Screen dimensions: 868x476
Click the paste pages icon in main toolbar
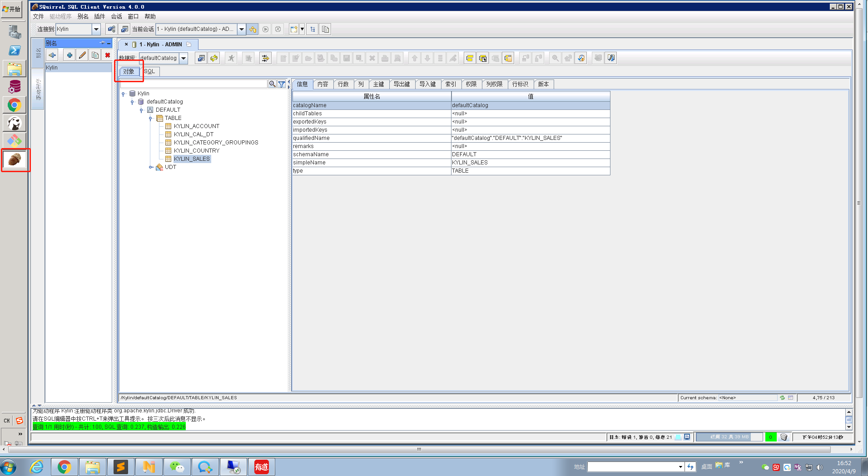click(x=325, y=29)
